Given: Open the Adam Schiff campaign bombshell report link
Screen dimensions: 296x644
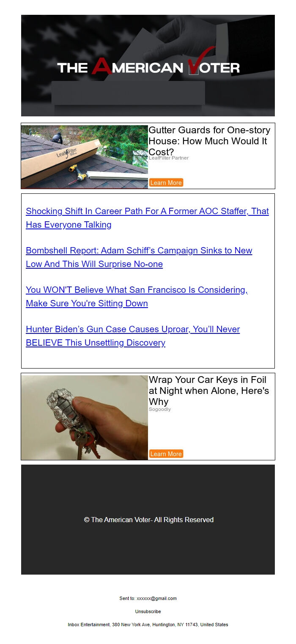Looking at the screenshot, I should pos(139,257).
